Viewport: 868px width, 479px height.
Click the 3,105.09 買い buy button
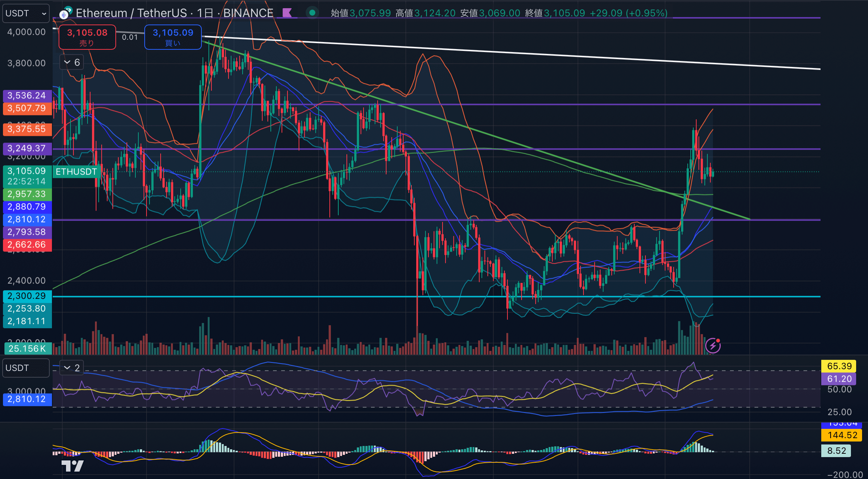(173, 37)
